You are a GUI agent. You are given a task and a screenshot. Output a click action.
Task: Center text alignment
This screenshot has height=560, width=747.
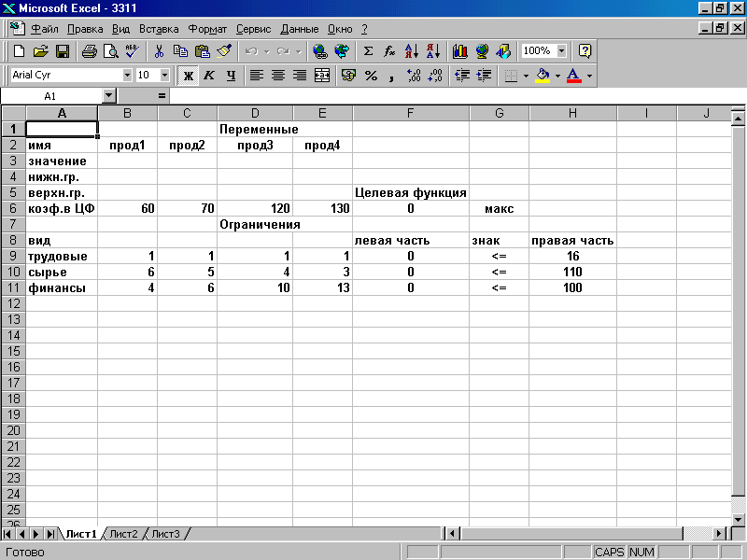point(278,76)
